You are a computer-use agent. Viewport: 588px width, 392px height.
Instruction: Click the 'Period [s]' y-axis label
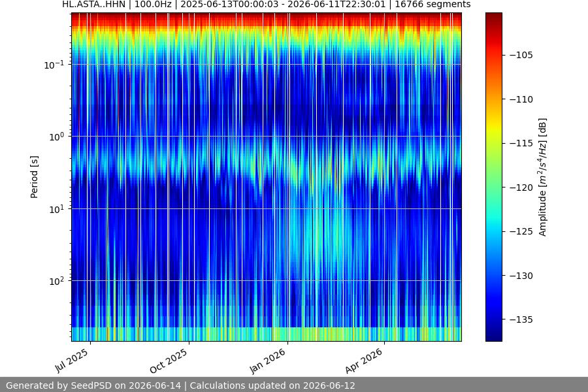(34, 177)
